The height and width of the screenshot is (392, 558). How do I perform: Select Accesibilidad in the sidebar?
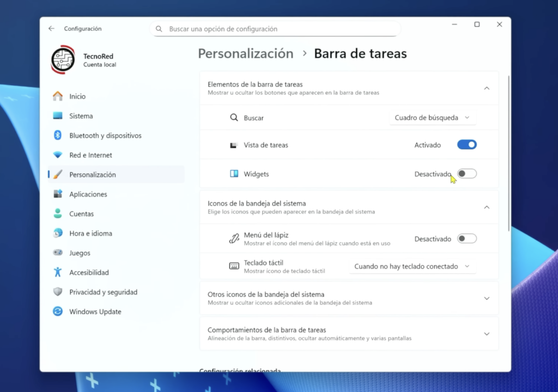point(117,272)
